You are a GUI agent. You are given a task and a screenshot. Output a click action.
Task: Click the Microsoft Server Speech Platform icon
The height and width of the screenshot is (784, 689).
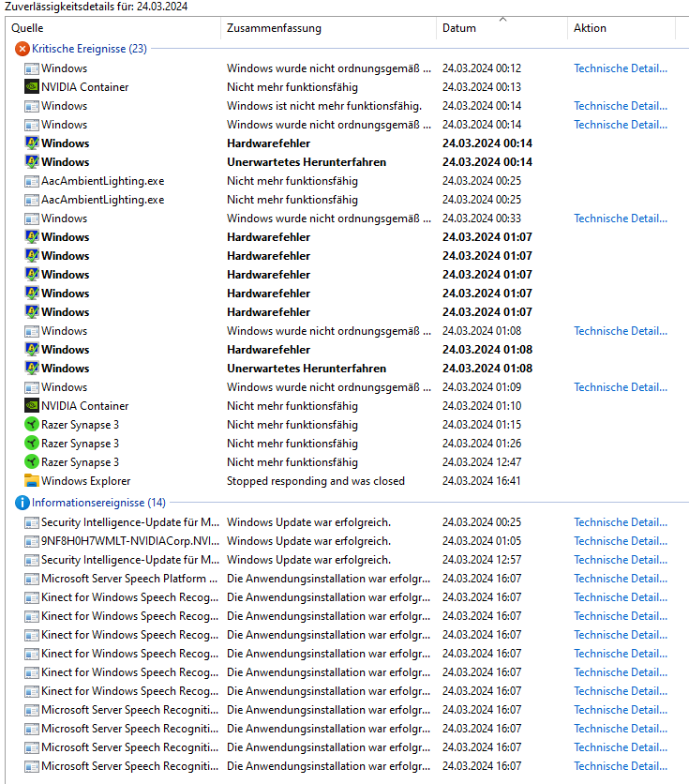(32, 579)
